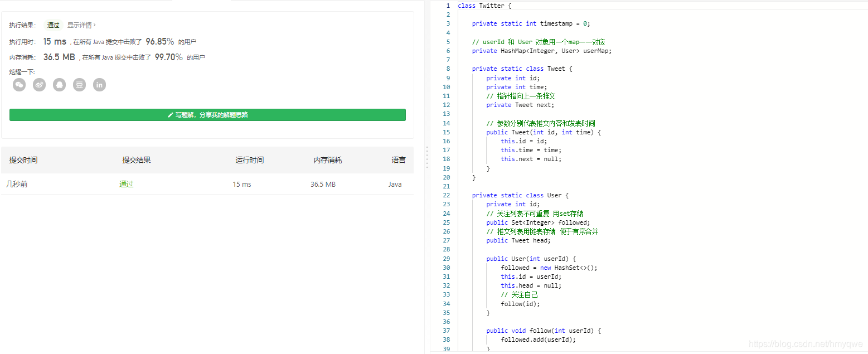Click line number 1 in code gutter

pos(448,6)
